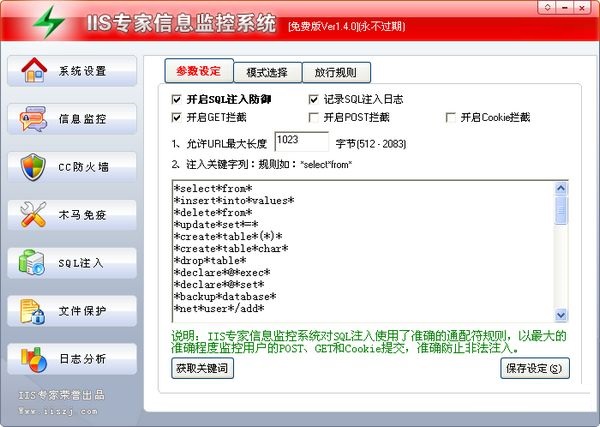The height and width of the screenshot is (427, 600).
Task: Click the 文件保护 sidebar label
Action: tap(83, 311)
